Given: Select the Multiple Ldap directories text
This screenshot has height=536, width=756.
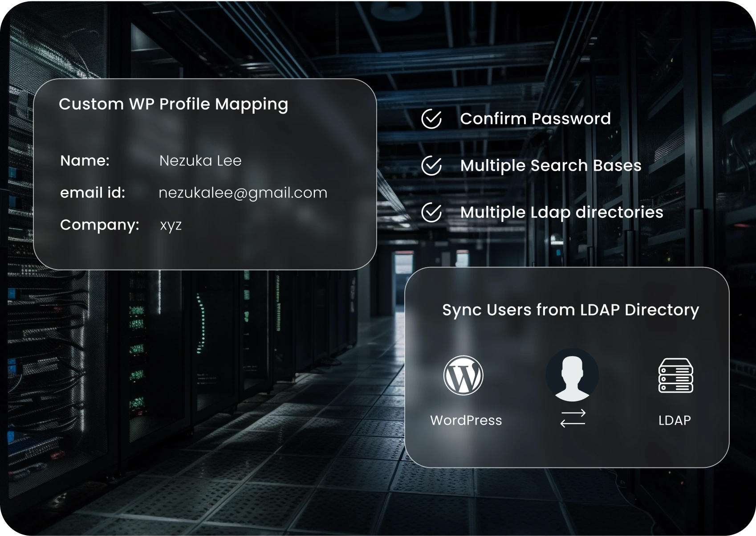Looking at the screenshot, I should pyautogui.click(x=561, y=213).
